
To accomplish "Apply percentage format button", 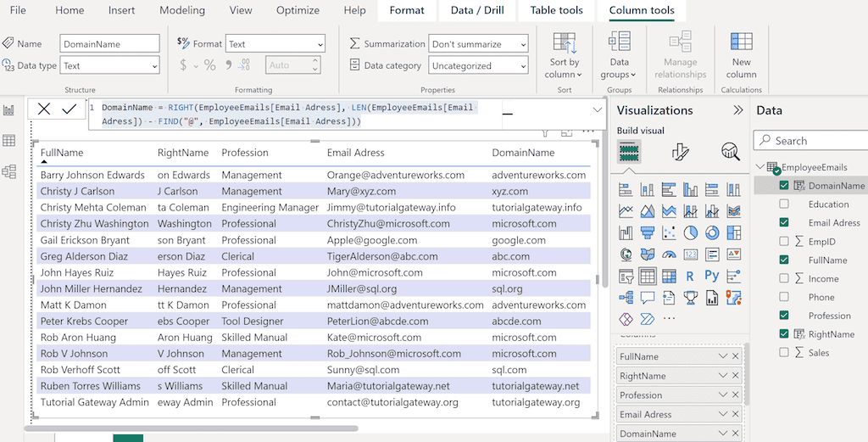I will 210,65.
